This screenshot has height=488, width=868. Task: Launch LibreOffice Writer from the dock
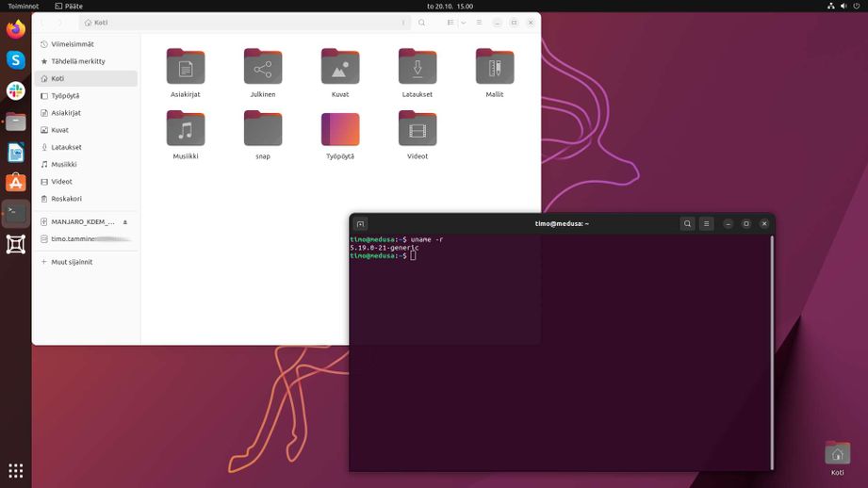[15, 153]
